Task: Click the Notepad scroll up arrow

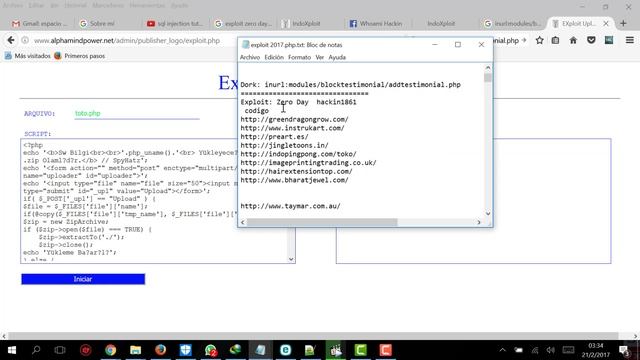Action: [x=488, y=68]
